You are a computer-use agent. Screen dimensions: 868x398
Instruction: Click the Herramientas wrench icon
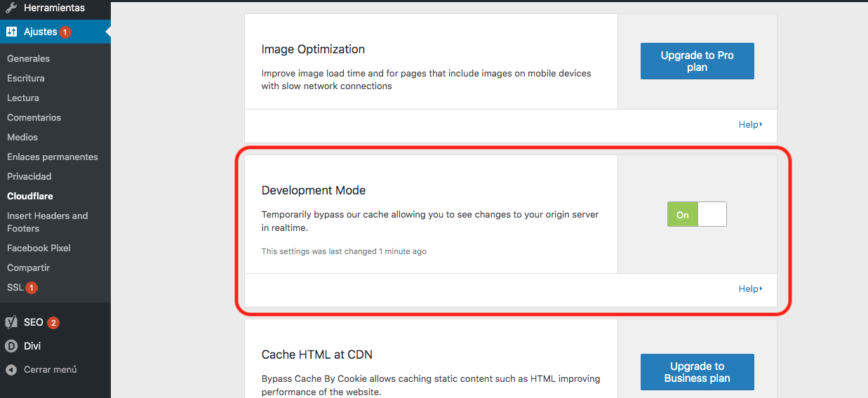(11, 8)
